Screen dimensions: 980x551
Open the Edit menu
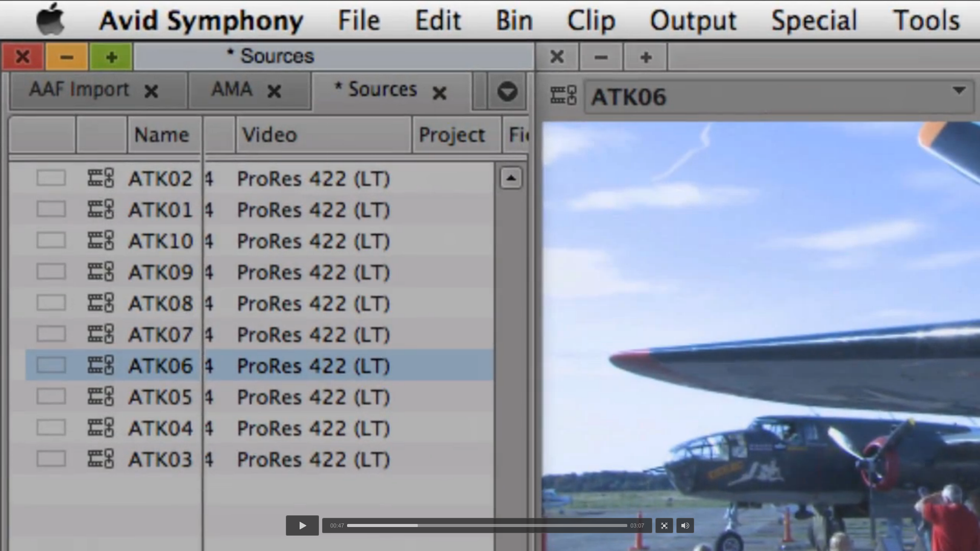pos(438,20)
